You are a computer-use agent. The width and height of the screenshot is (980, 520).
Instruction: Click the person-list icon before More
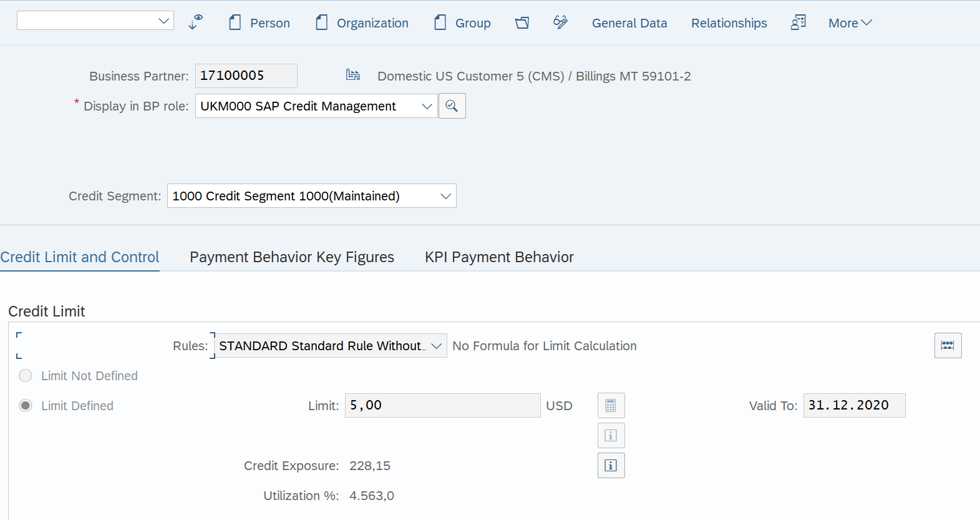coord(798,23)
